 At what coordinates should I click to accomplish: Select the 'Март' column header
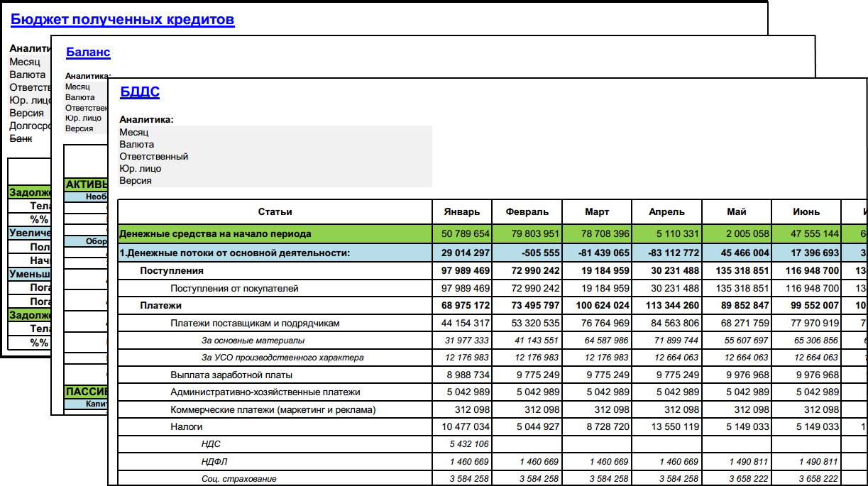tap(597, 211)
